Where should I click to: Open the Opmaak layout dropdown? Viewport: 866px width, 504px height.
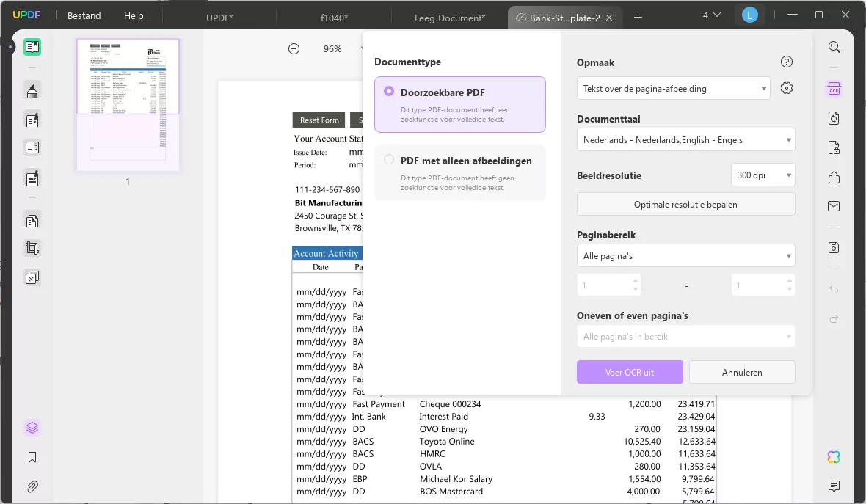[x=673, y=88]
